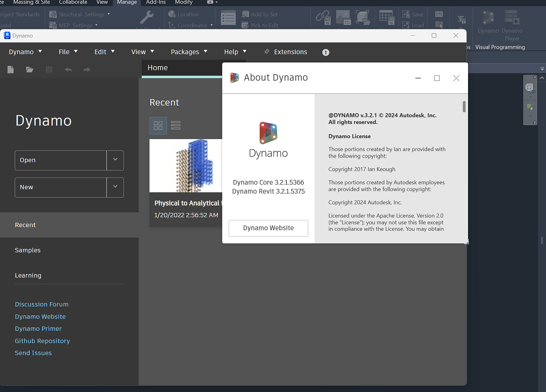Open the Structural Settings dropdown in the ribbon
Image resolution: width=546 pixels, height=392 pixels.
tap(108, 14)
